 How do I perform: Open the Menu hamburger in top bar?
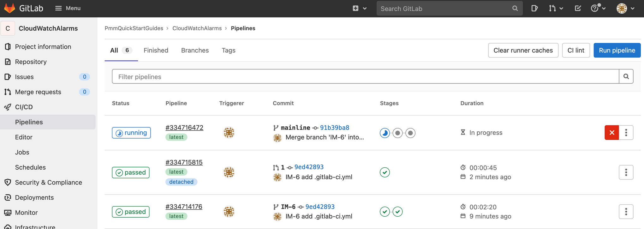[x=68, y=9]
